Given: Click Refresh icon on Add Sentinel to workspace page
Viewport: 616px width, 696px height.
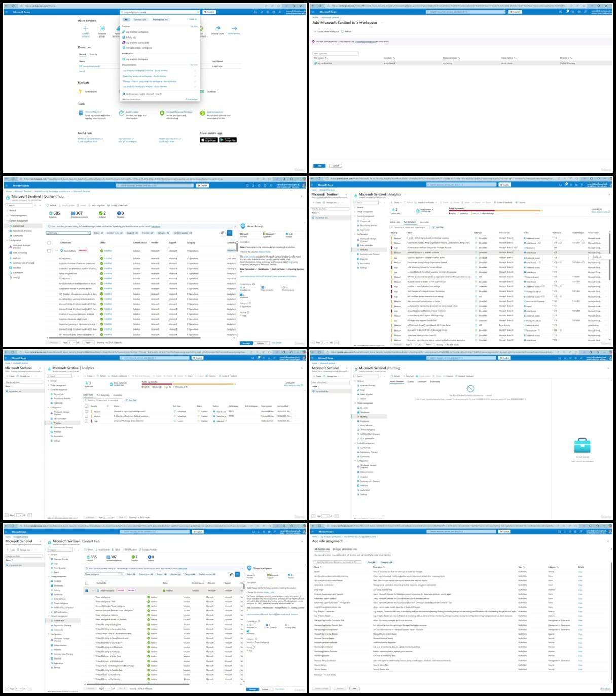Looking at the screenshot, I should point(343,32).
